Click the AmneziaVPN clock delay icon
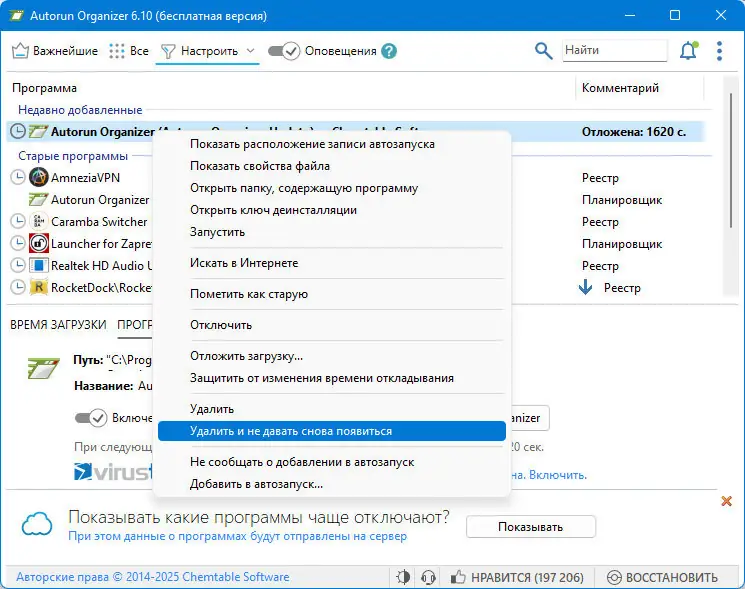 click(x=18, y=177)
